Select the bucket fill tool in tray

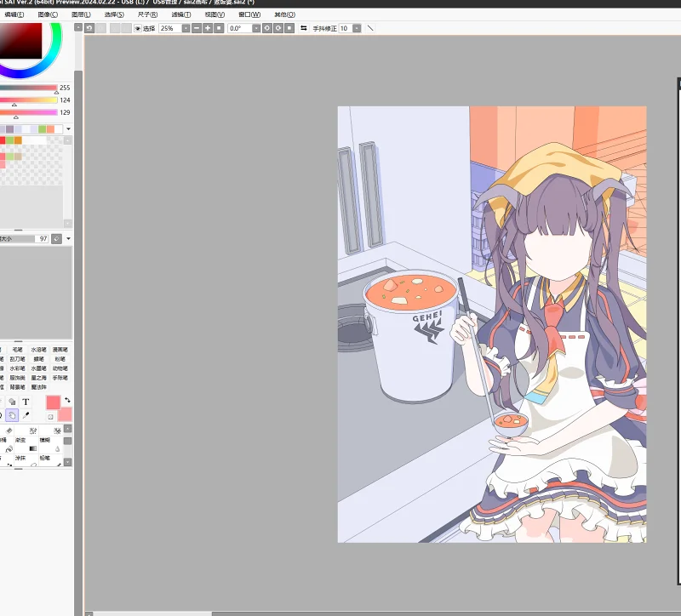(7, 444)
